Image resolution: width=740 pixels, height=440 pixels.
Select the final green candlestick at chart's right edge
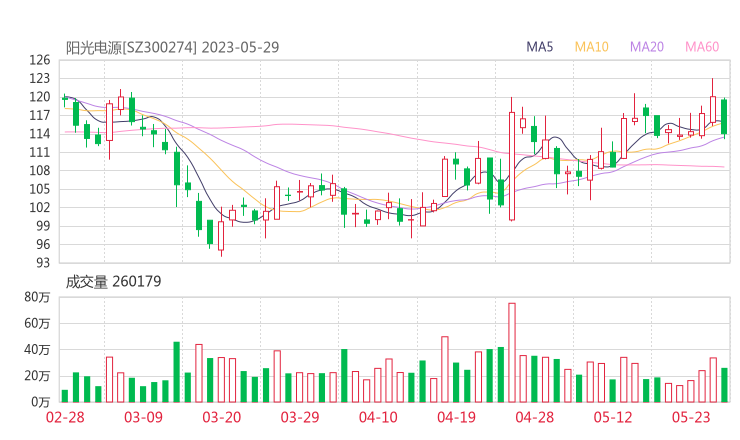(724, 117)
